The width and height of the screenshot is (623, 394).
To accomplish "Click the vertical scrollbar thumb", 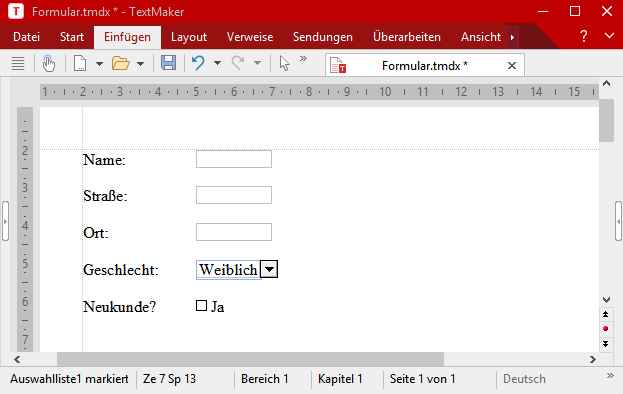I will pos(606,120).
